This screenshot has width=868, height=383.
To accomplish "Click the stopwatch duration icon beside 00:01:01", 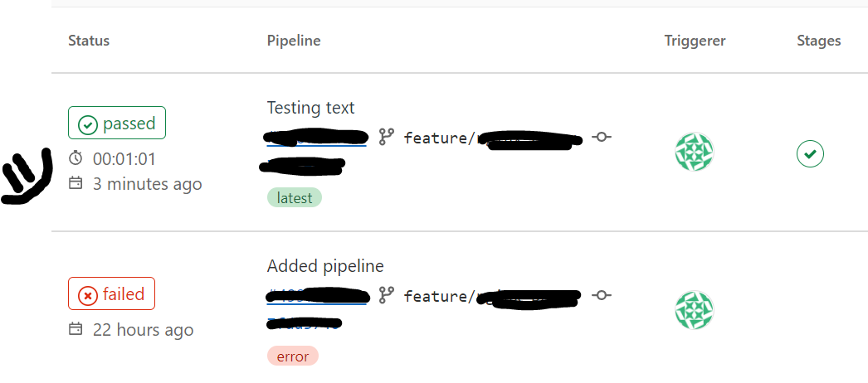I will click(x=76, y=158).
